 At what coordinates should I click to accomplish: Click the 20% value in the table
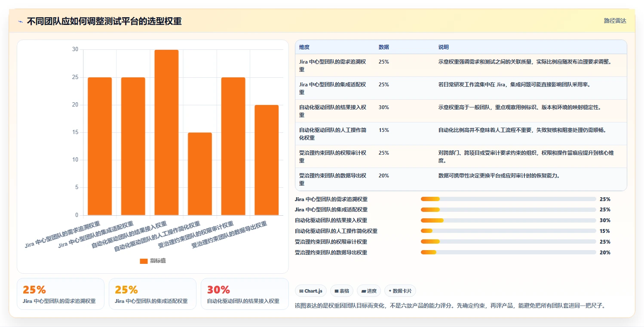[x=384, y=176]
